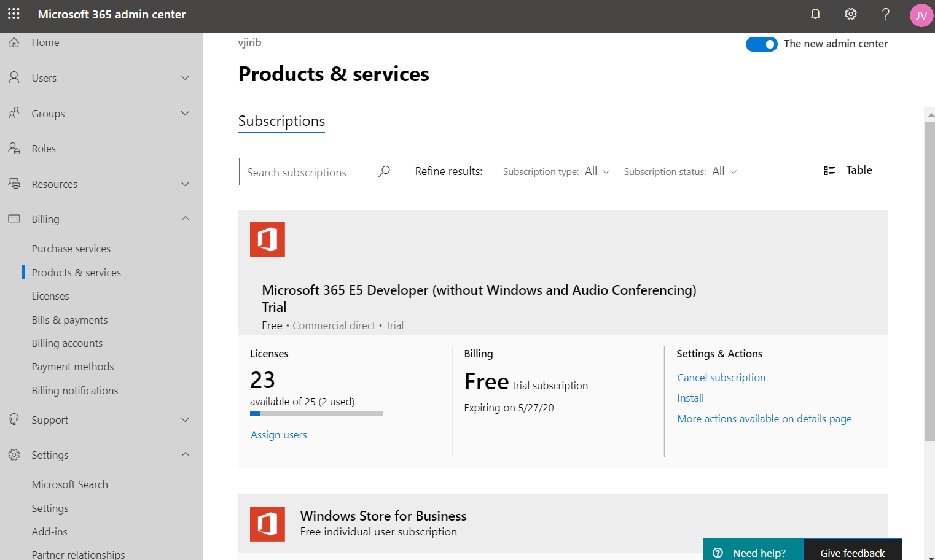Click the license usage progress bar
The height and width of the screenshot is (560, 935).
(316, 413)
